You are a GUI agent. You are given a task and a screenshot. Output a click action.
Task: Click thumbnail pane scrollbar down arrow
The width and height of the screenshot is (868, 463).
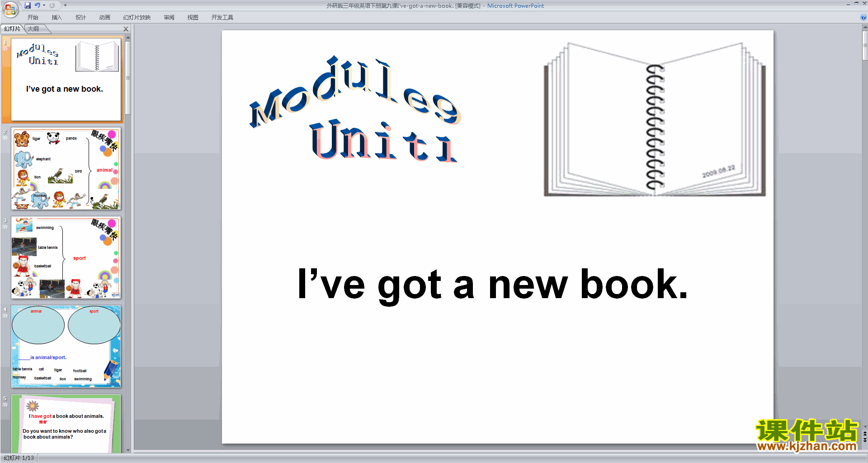pos(128,450)
